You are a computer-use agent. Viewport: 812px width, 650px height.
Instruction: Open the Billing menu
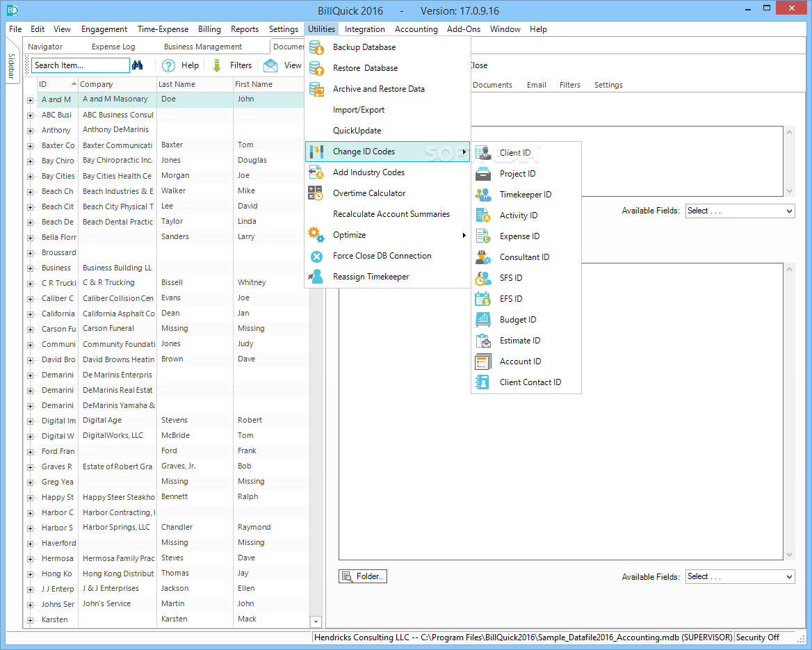pos(209,29)
